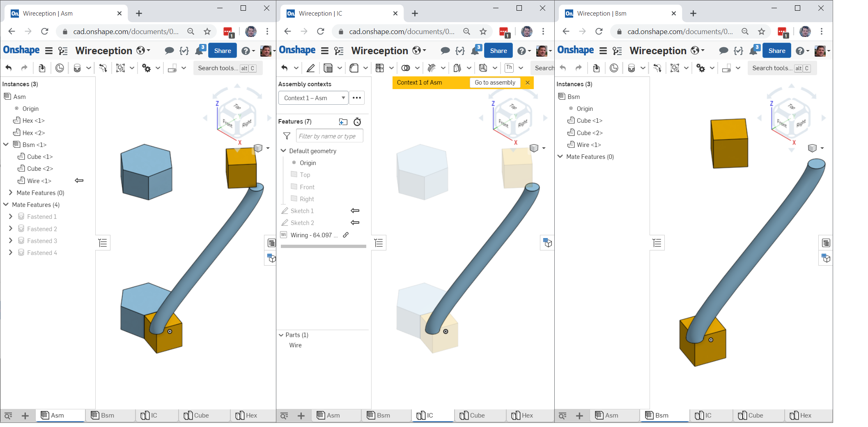Click the Share button in Bsm window
The width and height of the screenshot is (868, 427).
coord(777,51)
